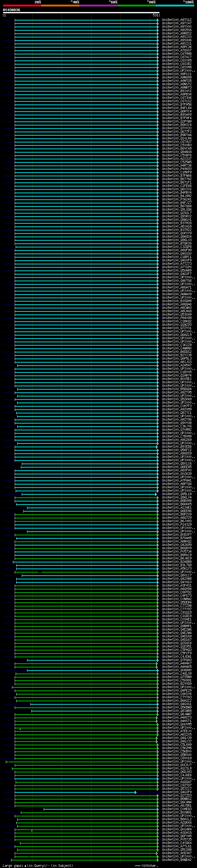This screenshot has height=868, width=197.
Task: Select the UniRef100_Q8ITC1 label
Action: click(177, 413)
